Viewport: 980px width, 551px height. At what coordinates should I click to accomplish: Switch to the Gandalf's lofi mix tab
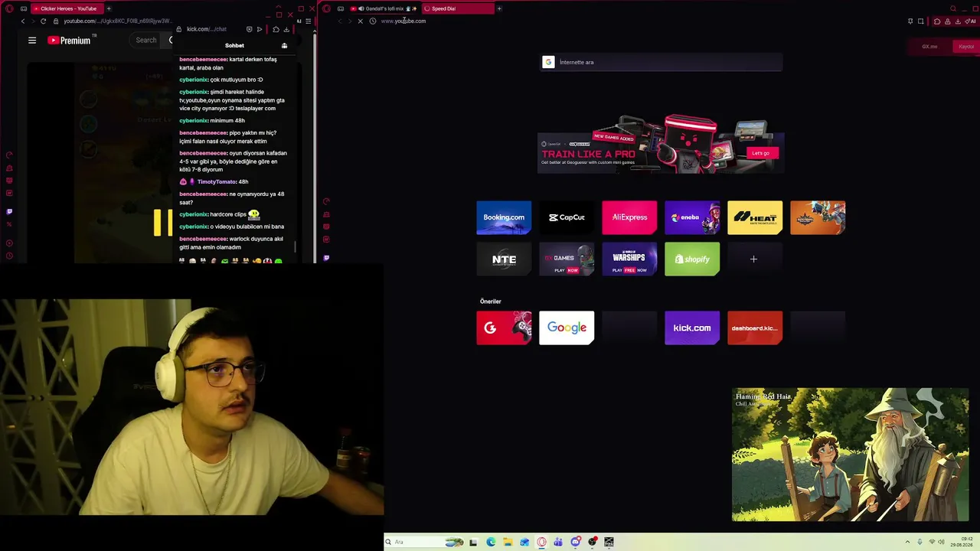[x=384, y=8]
